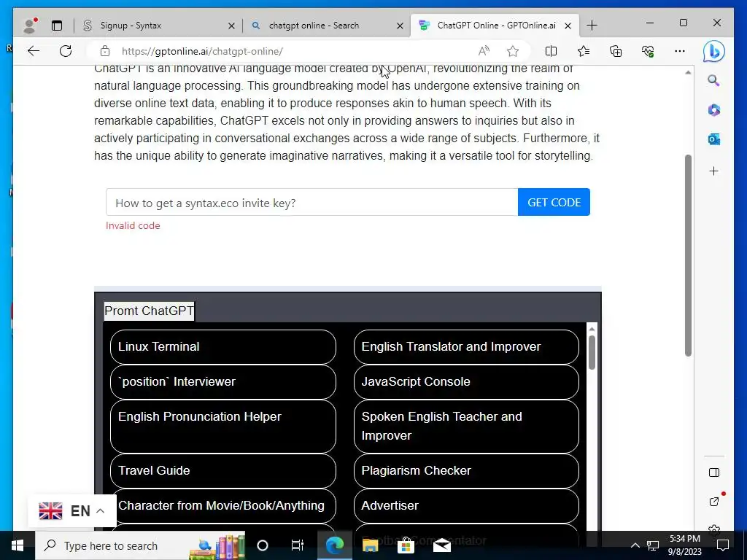Open the Edge profile icon
The image size is (747, 560).
click(x=30, y=26)
